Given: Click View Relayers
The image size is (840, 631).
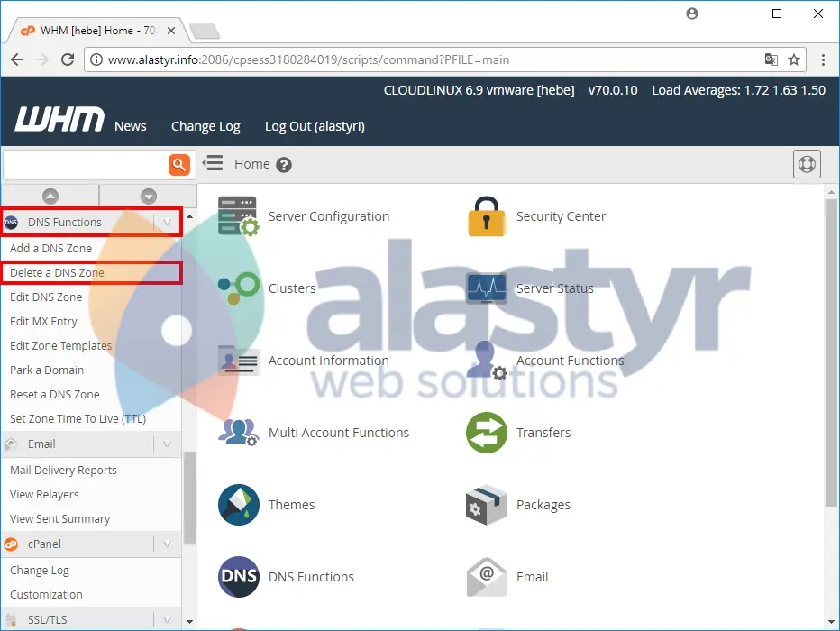Looking at the screenshot, I should point(44,494).
